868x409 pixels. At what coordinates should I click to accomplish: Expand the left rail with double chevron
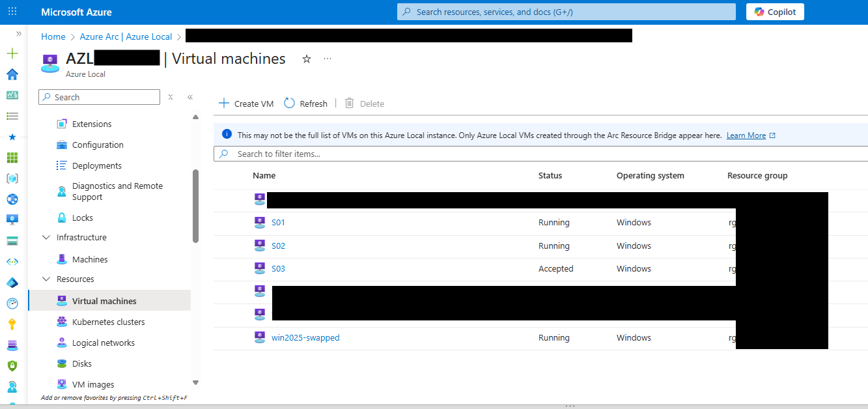(x=19, y=33)
